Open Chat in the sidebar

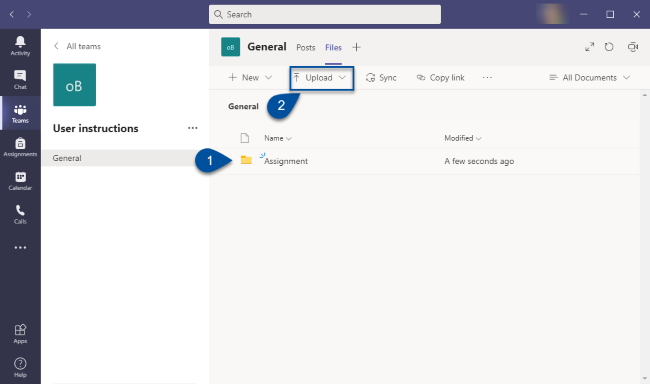[x=20, y=80]
